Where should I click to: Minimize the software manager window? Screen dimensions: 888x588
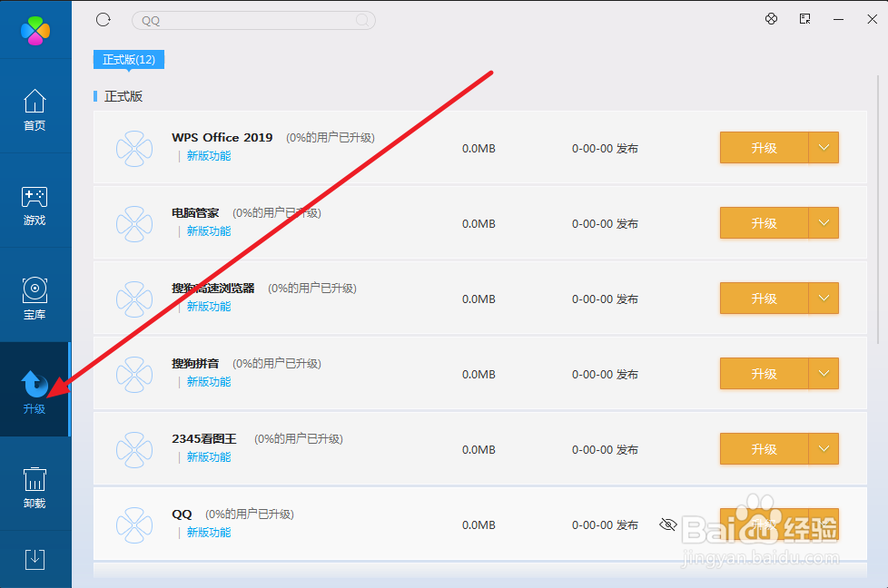tap(838, 19)
